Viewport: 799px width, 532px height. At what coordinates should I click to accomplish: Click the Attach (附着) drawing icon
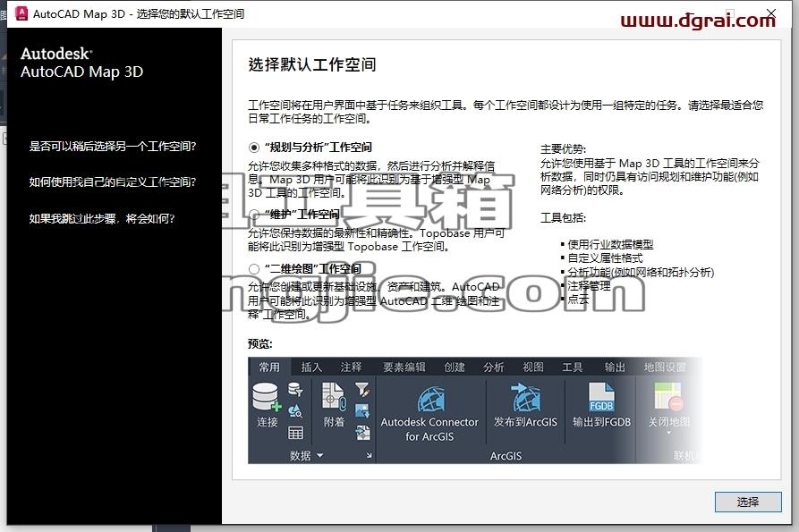coord(334,396)
